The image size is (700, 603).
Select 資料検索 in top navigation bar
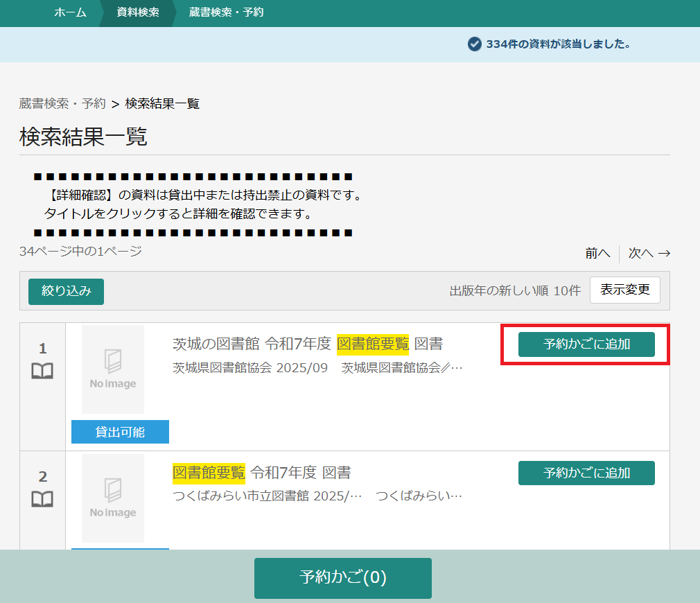click(x=138, y=12)
